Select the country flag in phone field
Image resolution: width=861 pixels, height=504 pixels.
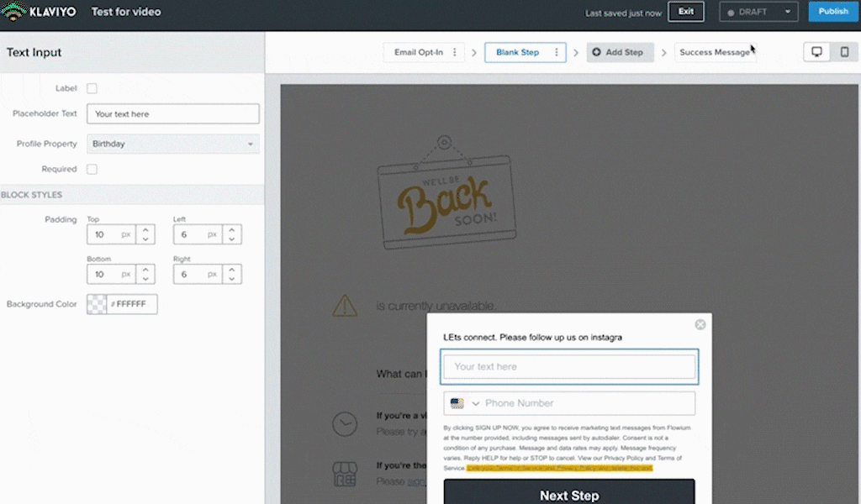[x=457, y=404]
